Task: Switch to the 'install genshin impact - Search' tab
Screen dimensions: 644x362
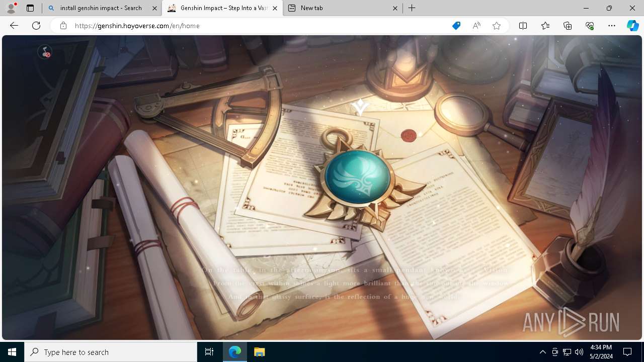Action: [101, 8]
